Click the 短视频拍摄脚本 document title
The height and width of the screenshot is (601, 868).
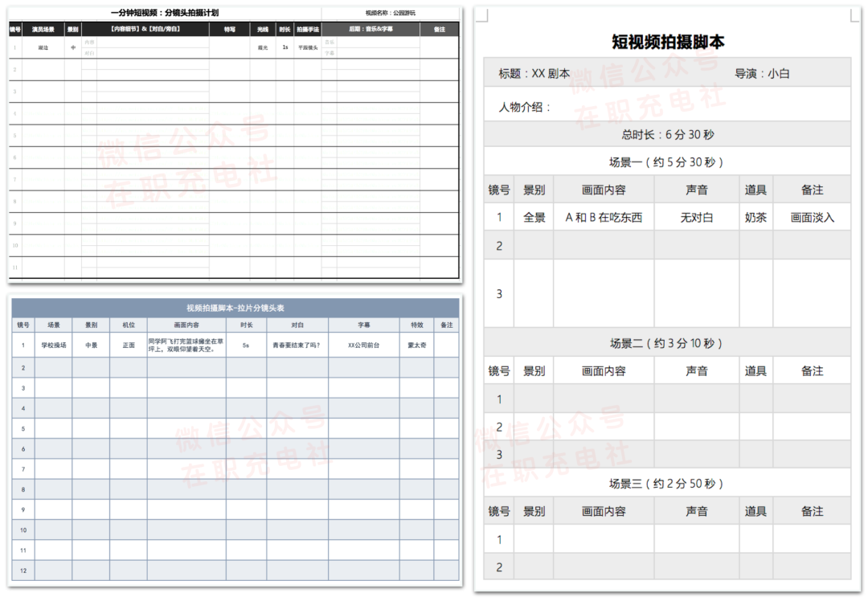pos(667,43)
